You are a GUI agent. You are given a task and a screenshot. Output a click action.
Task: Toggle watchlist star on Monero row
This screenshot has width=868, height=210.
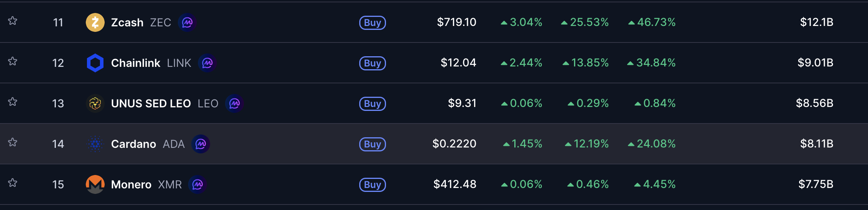pyautogui.click(x=13, y=183)
